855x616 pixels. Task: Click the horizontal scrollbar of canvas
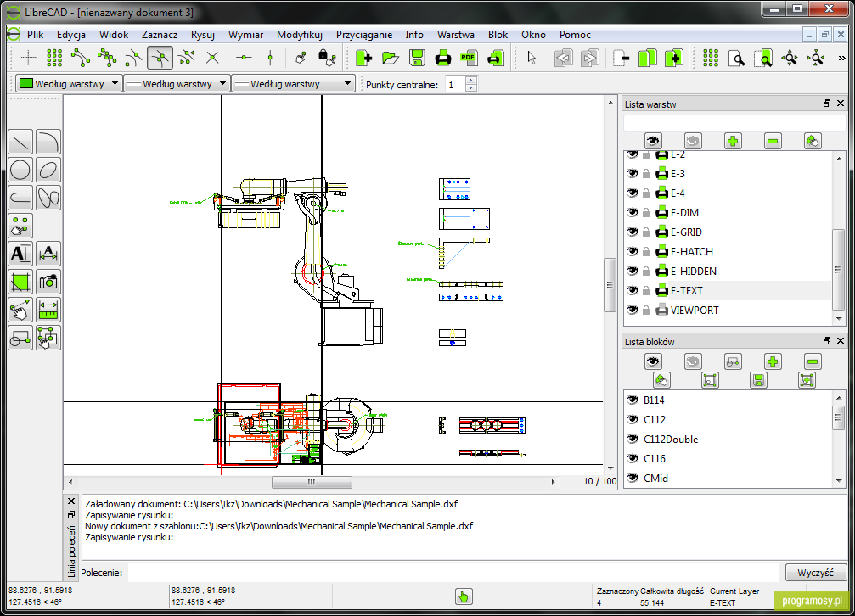[x=312, y=483]
